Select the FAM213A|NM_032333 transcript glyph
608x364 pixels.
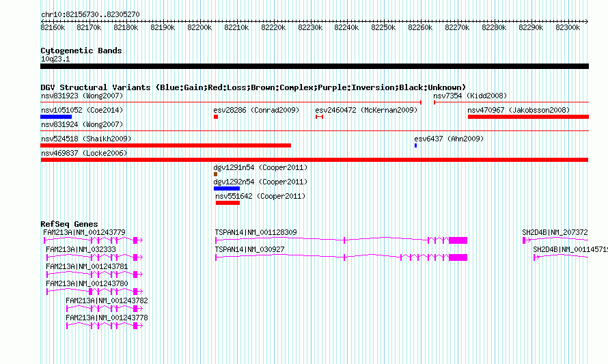[94, 257]
